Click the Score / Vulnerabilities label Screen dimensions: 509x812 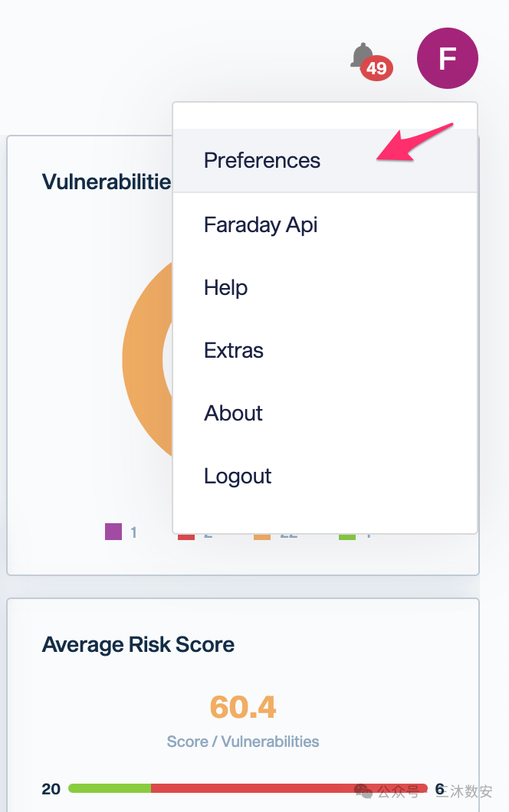(243, 741)
